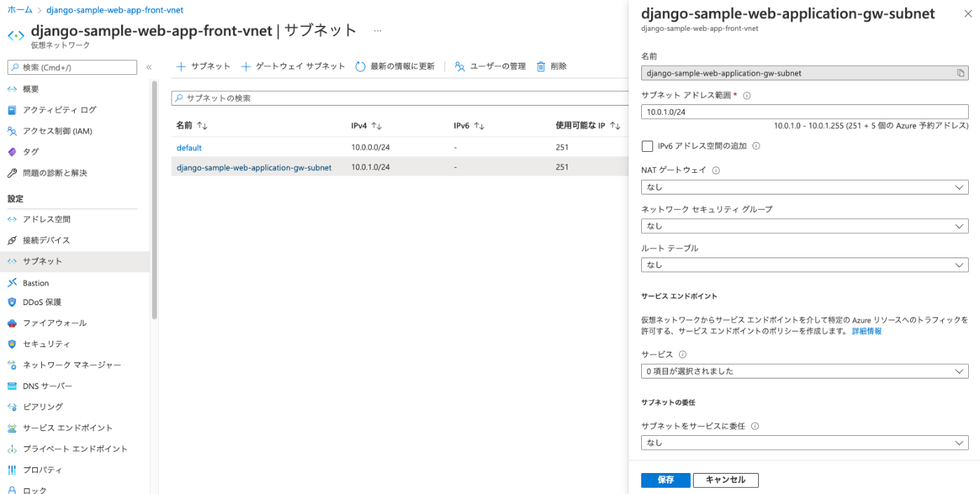Click the private endpoint sidebar icon
980x494 pixels.
(x=12, y=449)
